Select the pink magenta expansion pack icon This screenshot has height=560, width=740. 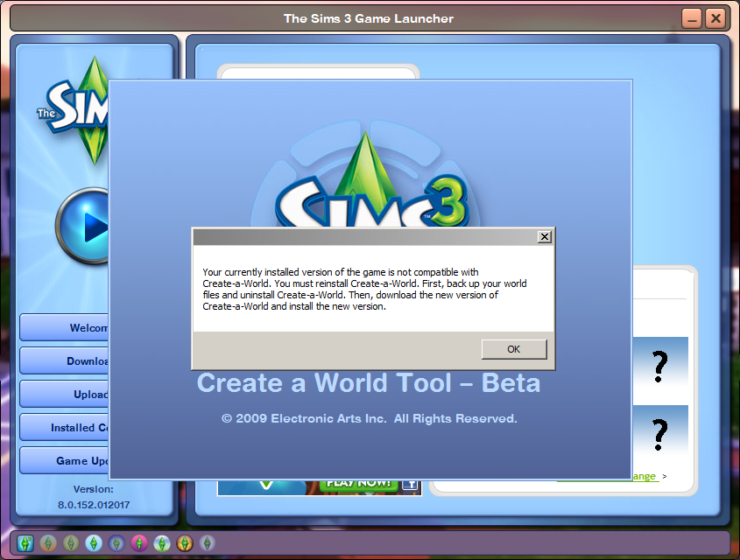pyautogui.click(x=139, y=543)
